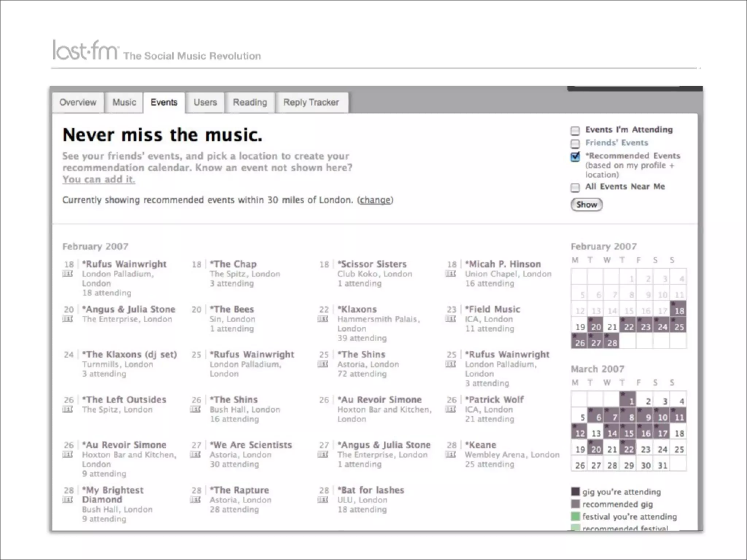
Task: Open the We Are Scientists event link
Action: click(x=251, y=445)
